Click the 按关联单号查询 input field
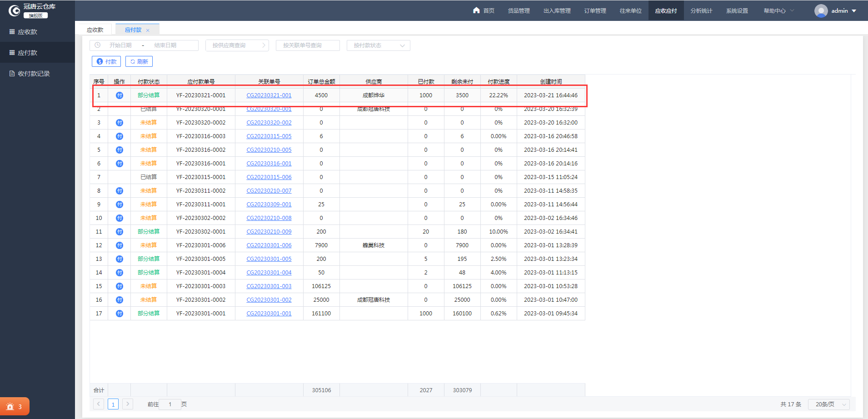The image size is (868, 419). [308, 45]
